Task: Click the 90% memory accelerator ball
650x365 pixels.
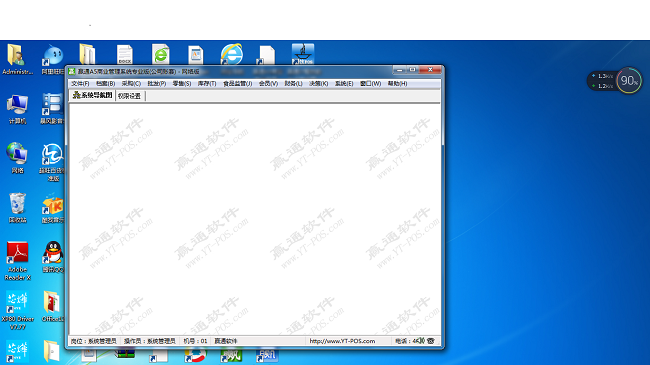Action: pyautogui.click(x=629, y=80)
